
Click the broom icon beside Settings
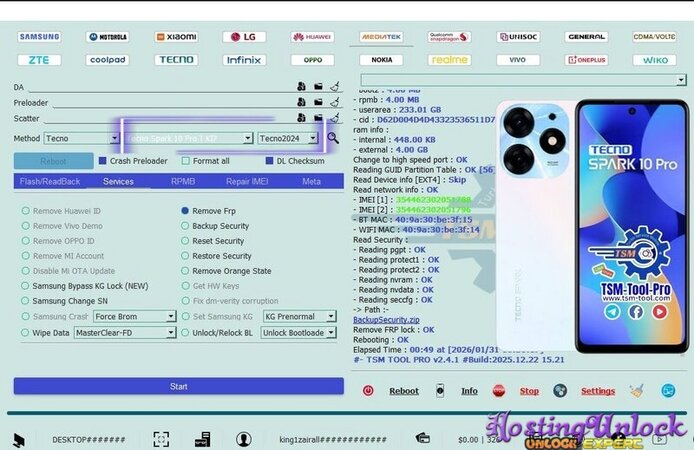point(637,391)
